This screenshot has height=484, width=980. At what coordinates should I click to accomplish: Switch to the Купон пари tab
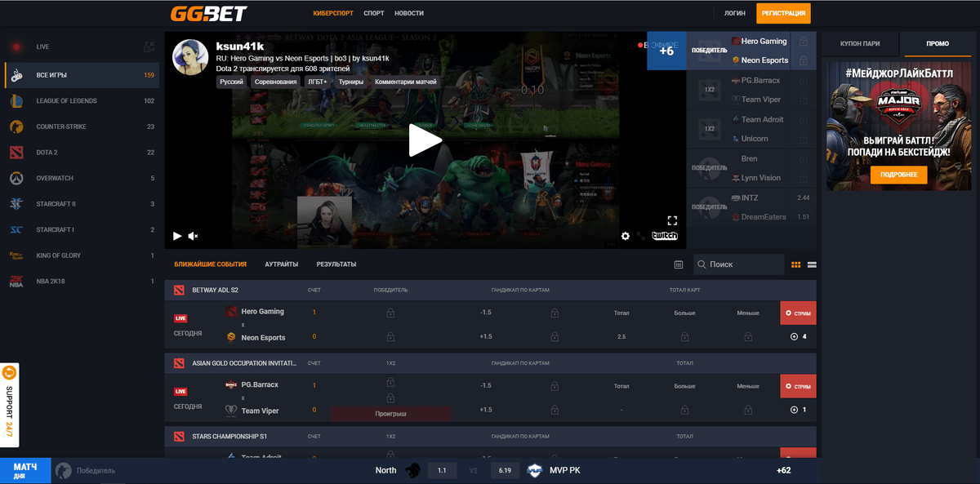(x=859, y=44)
